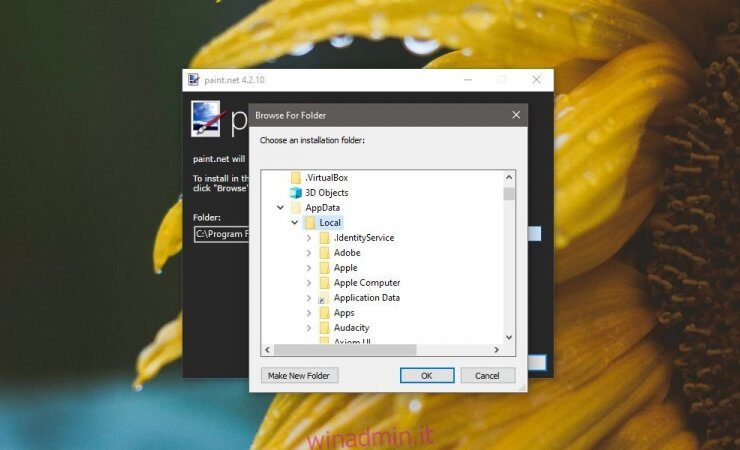Minimize the paint.net installer window
740x450 pixels.
click(x=468, y=80)
